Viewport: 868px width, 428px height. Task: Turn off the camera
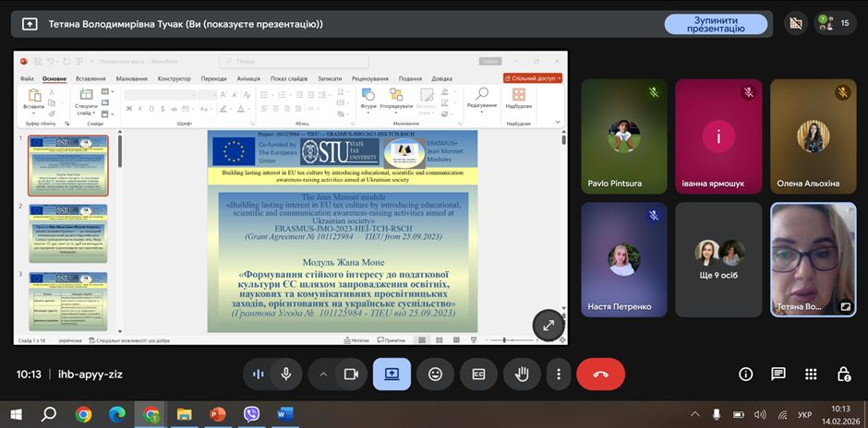(351, 374)
